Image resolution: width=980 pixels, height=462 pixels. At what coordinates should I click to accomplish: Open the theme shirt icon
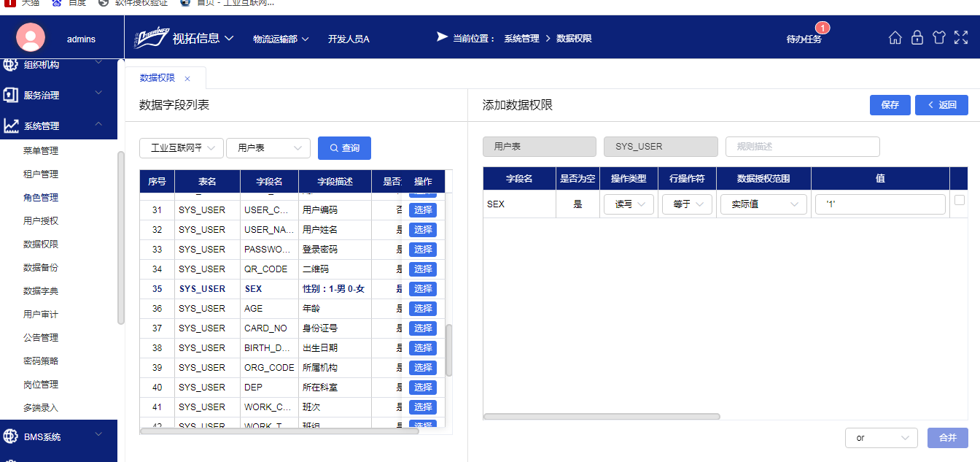pos(939,38)
